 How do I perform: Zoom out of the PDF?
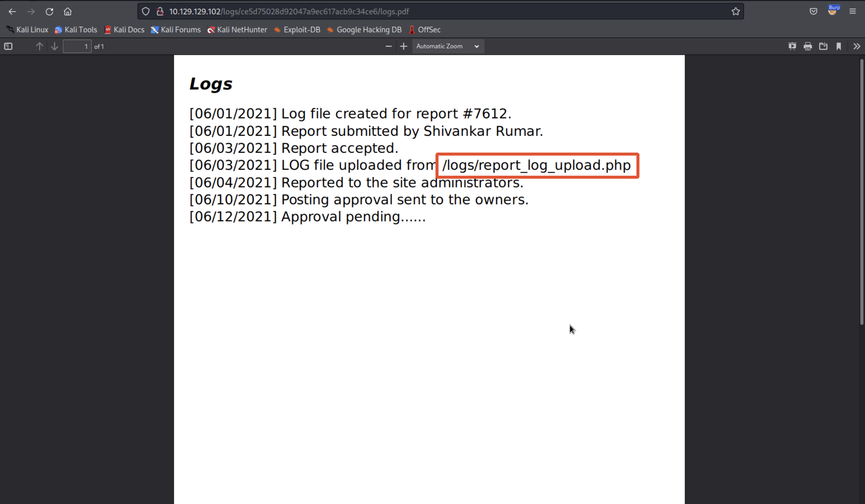tap(389, 46)
